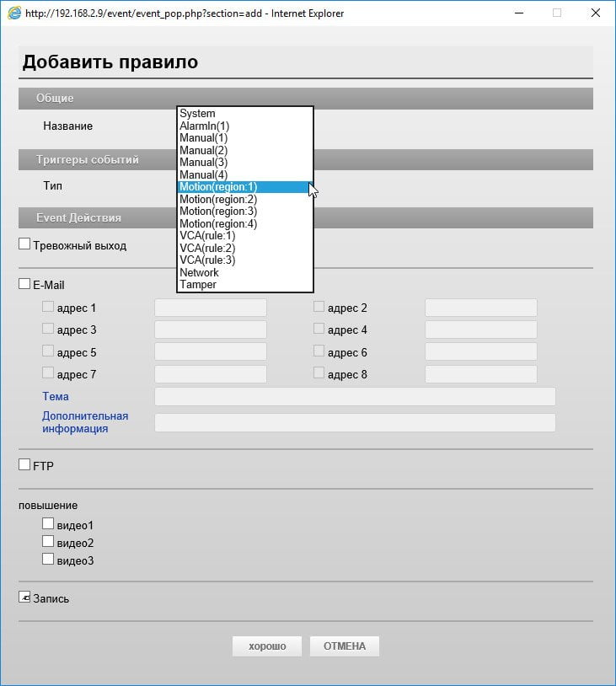Select Motion(region:2) option
616x686 pixels.
[245, 199]
